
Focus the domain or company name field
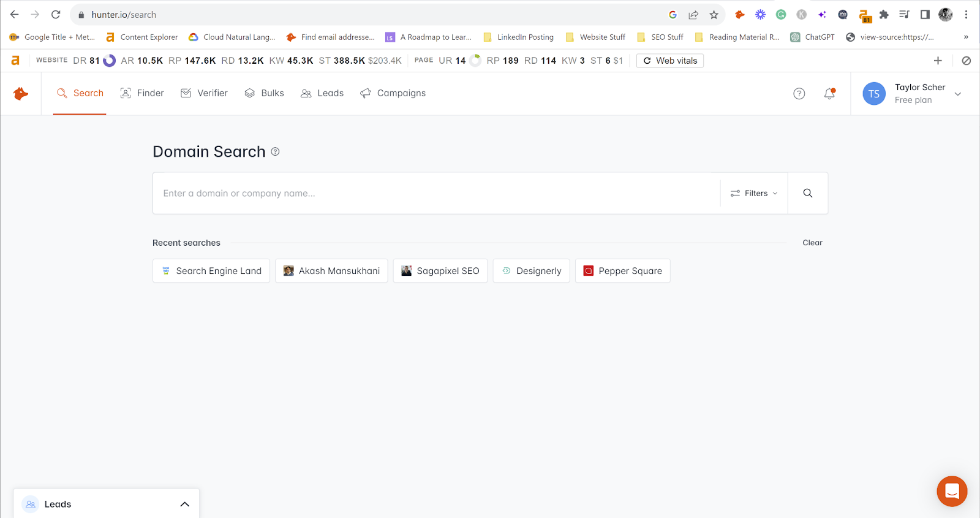click(x=436, y=193)
